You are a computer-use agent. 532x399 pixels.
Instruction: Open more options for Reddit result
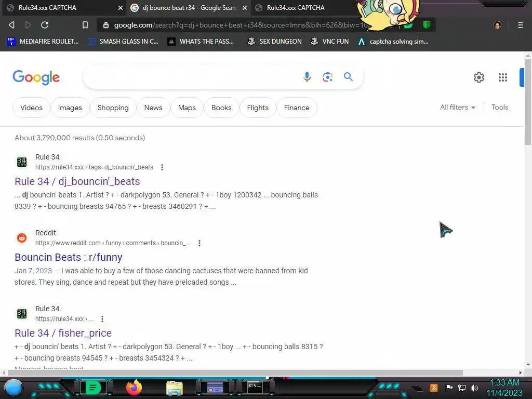[x=199, y=243]
